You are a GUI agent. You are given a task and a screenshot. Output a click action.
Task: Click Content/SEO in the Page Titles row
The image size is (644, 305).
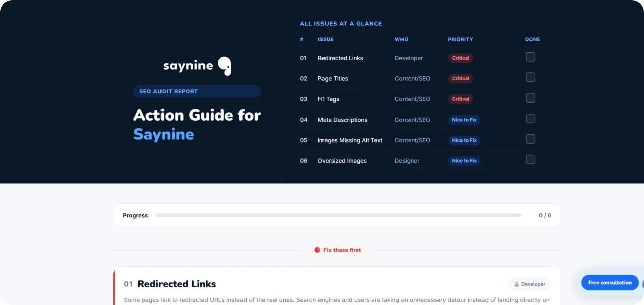click(413, 79)
